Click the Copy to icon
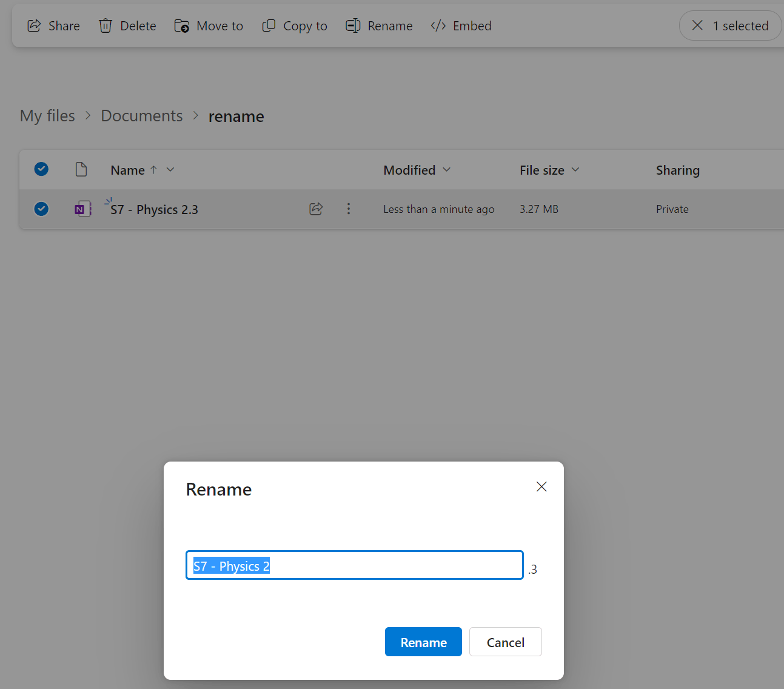 pos(269,25)
